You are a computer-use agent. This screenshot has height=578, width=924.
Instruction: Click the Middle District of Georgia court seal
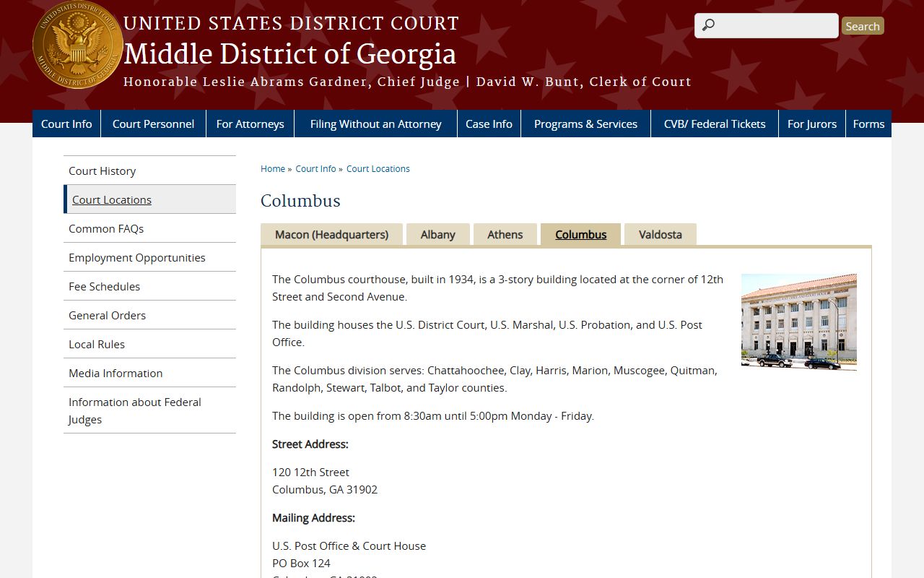(77, 44)
